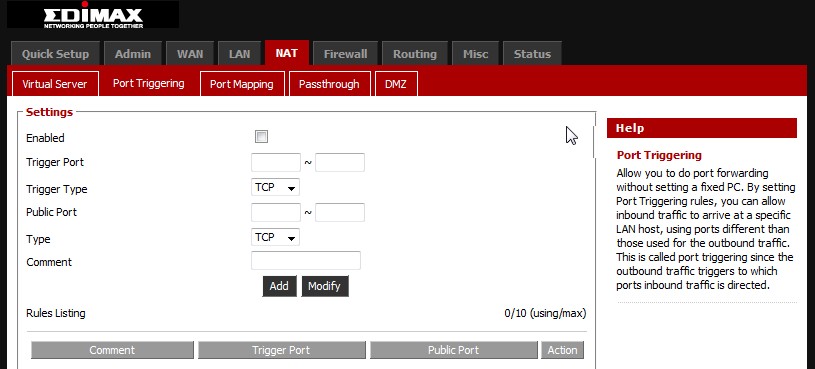The image size is (815, 369).
Task: Click the 'Rules Listing' label
Action: click(x=56, y=313)
